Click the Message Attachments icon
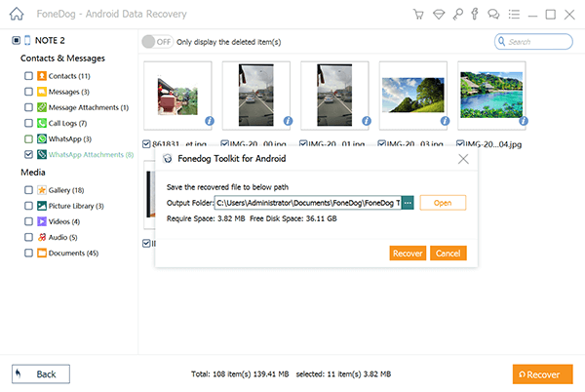Viewport: 585px width, 392px height. pos(42,107)
